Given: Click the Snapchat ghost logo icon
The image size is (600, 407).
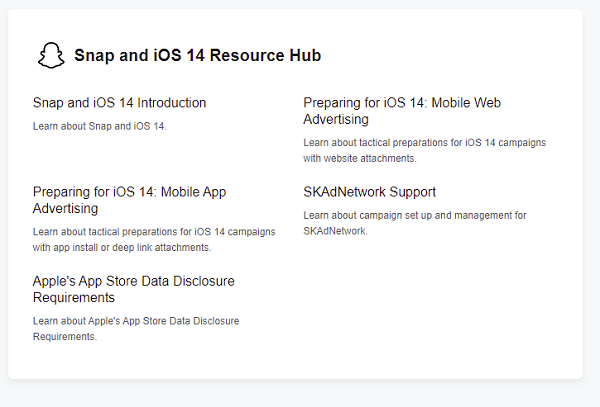Looking at the screenshot, I should (x=51, y=55).
